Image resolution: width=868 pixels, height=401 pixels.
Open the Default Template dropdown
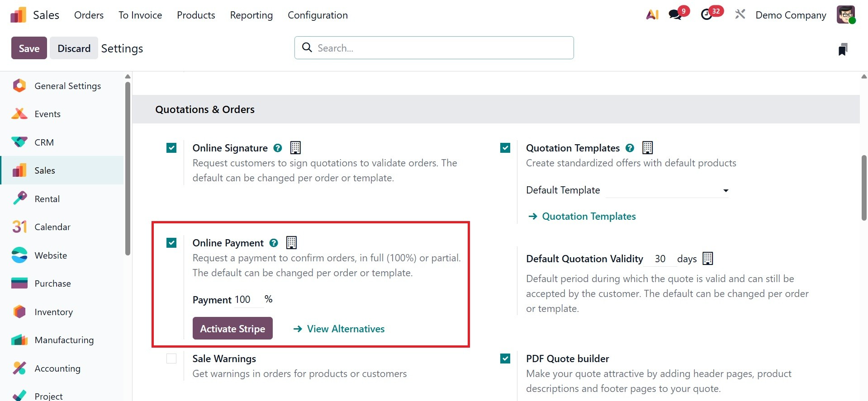(x=667, y=190)
